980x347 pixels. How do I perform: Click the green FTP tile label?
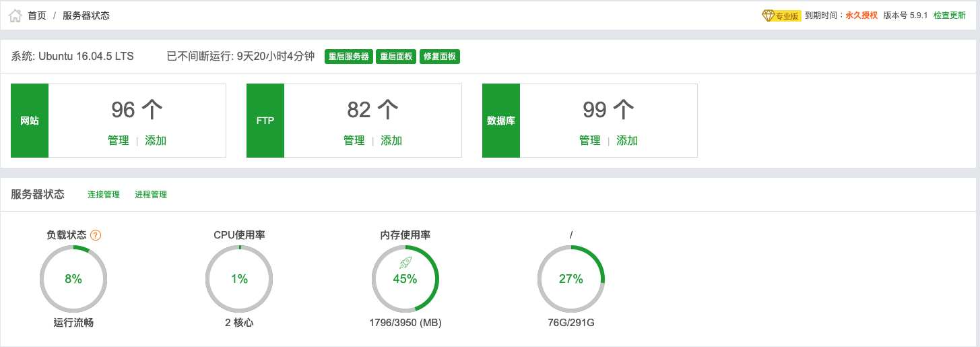click(265, 121)
